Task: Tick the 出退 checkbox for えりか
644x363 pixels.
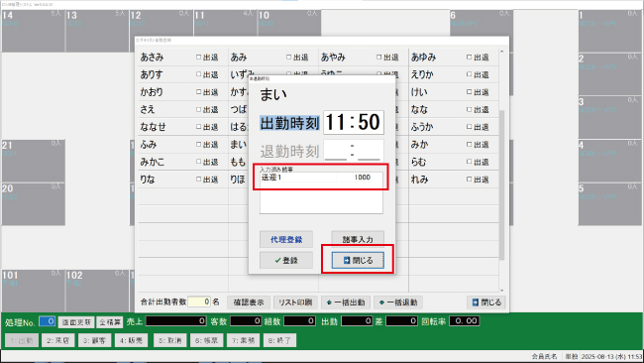Action: [469, 74]
